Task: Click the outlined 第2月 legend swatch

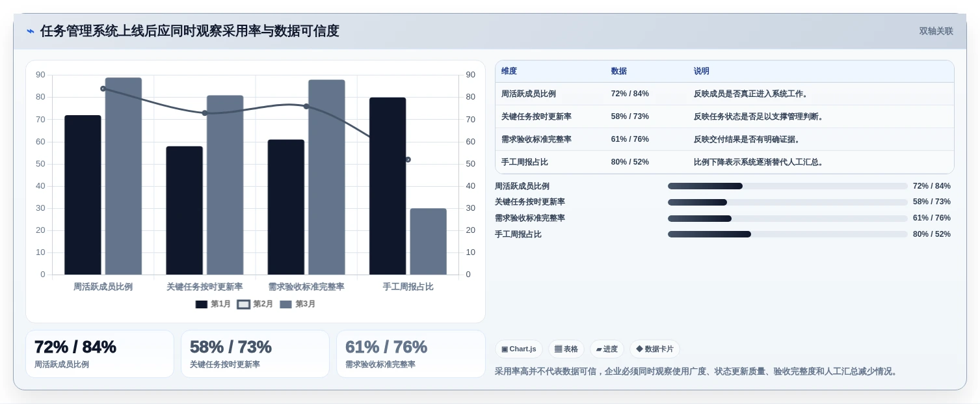Action: 244,304
